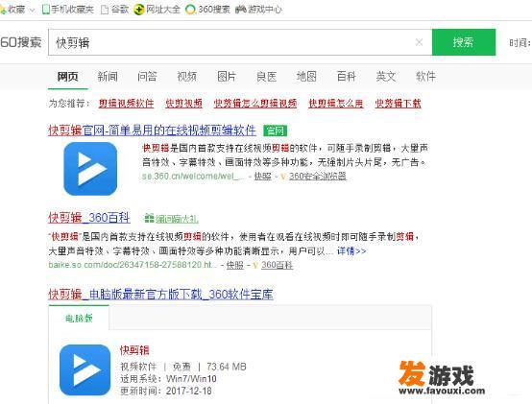The image size is (532, 404).
Task: Open the 手机收藏夹 bookmark
Action: (68, 10)
